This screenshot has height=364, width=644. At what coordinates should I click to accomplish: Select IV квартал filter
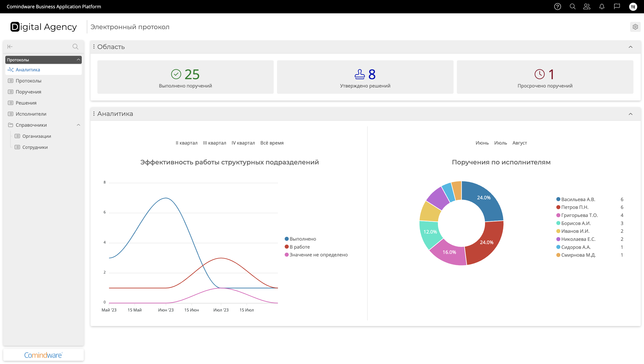[243, 143]
